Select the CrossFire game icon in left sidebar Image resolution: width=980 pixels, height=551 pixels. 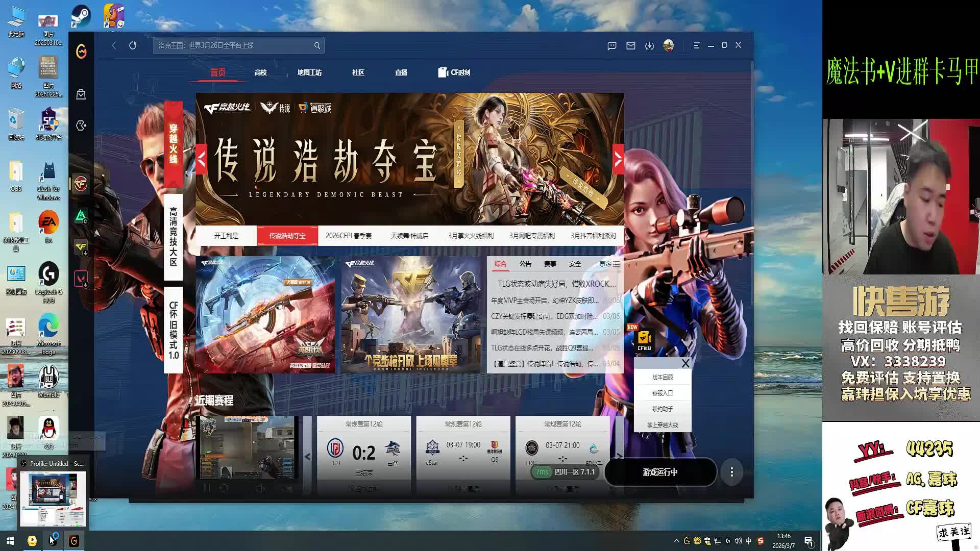pos(80,185)
